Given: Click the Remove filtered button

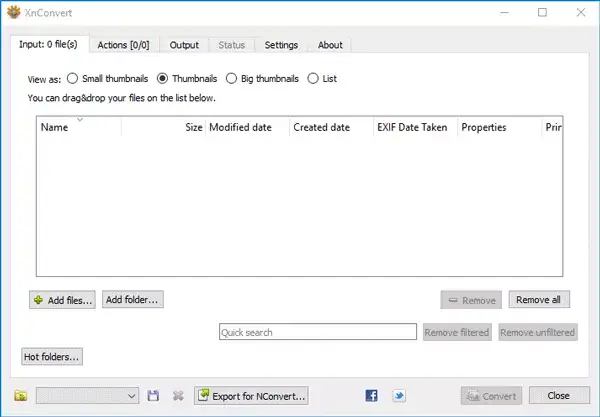Looking at the screenshot, I should point(457,332).
